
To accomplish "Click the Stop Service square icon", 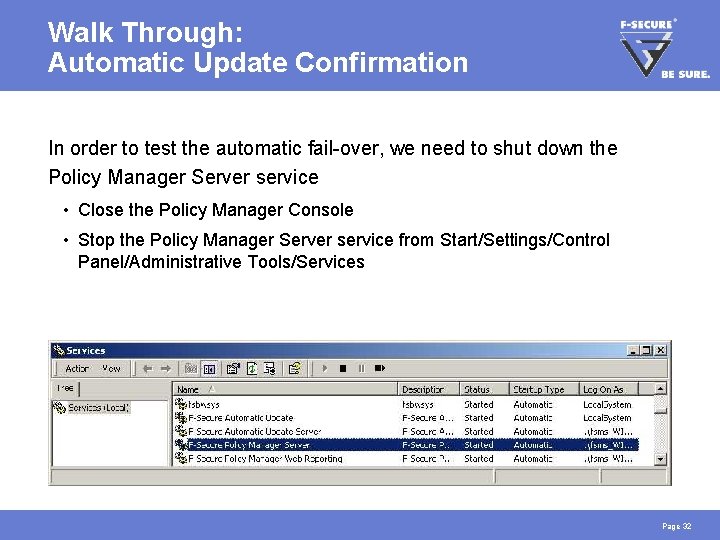I will pos(343,368).
